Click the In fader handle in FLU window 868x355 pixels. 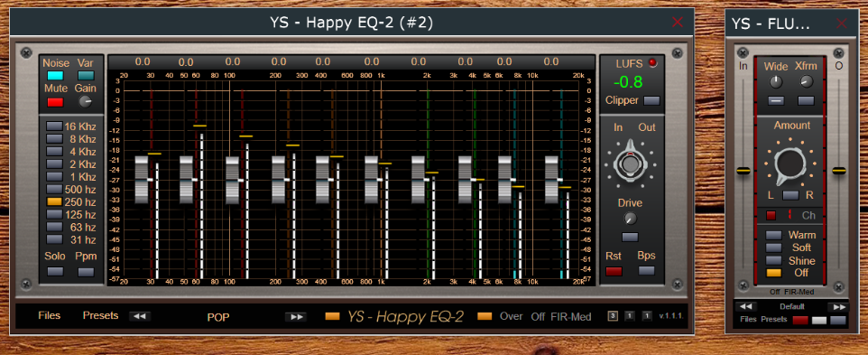coord(743,171)
